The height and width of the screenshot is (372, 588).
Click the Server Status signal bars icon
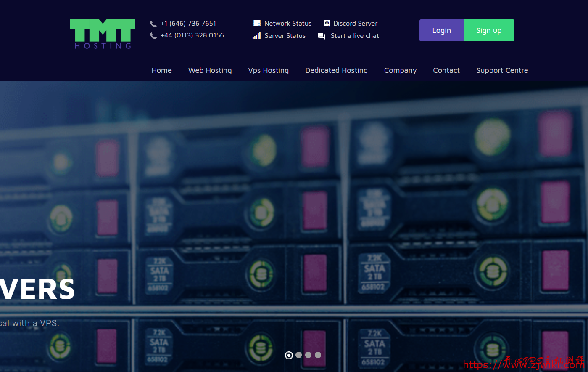[x=256, y=36]
